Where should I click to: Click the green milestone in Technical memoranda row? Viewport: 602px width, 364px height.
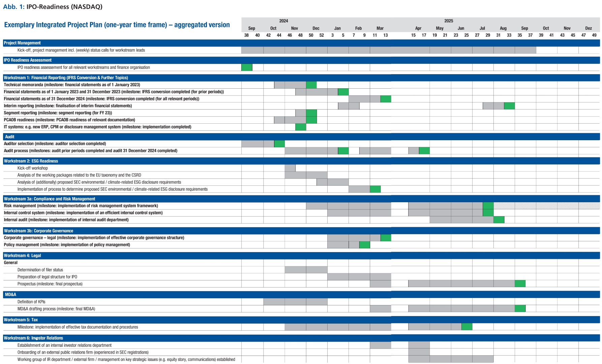(311, 85)
